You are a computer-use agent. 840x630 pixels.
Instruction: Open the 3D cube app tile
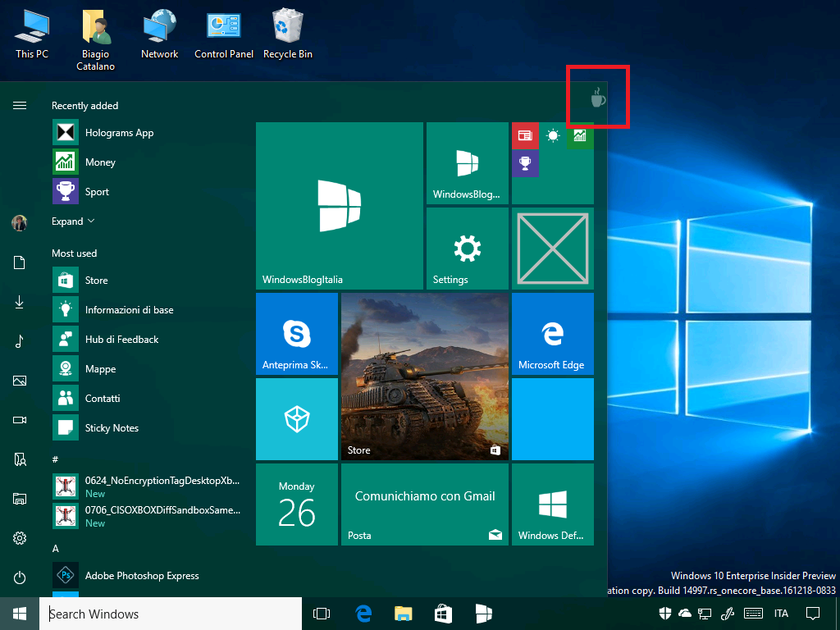click(297, 419)
